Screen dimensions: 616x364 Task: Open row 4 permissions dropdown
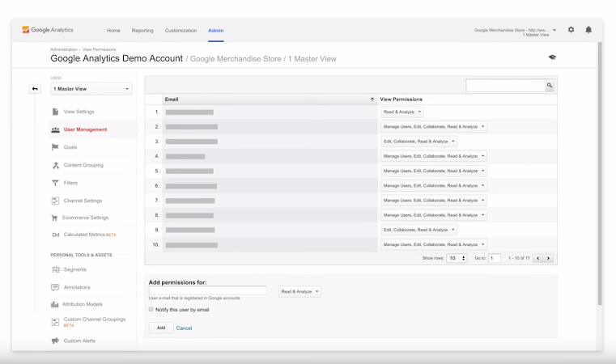[x=434, y=156]
